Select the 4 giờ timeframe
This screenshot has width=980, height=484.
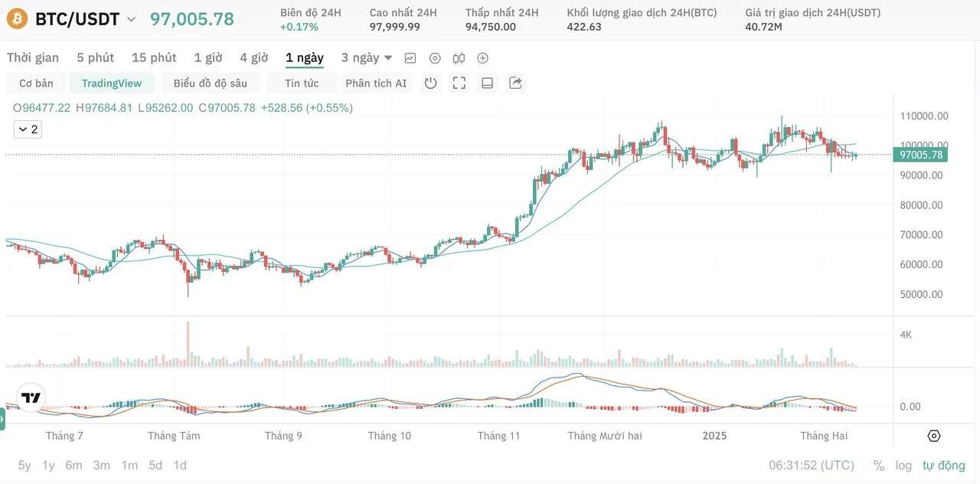(253, 58)
